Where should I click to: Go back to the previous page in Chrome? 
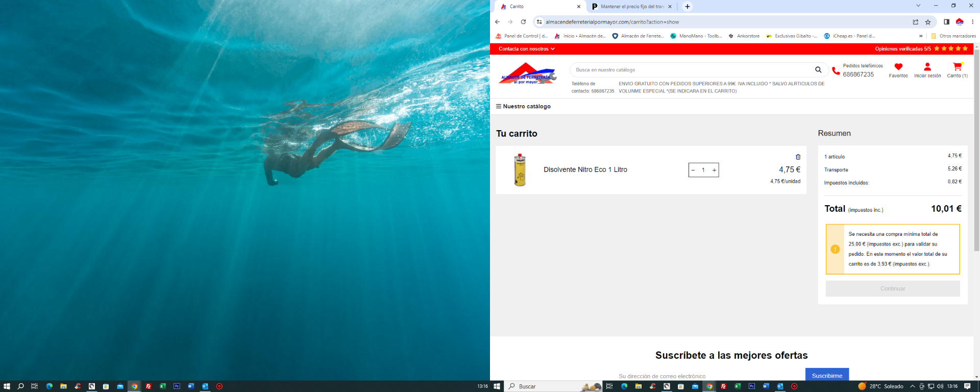(497, 22)
